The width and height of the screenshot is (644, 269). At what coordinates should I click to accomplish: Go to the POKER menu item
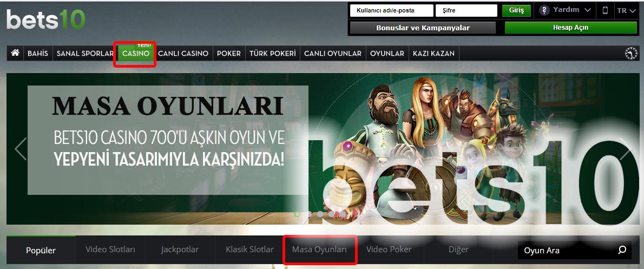(229, 54)
